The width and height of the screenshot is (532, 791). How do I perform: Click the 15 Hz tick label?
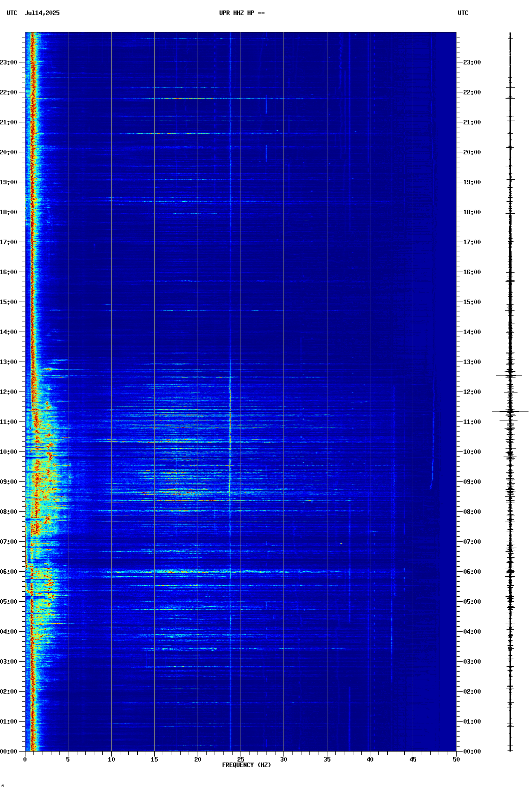pyautogui.click(x=154, y=760)
